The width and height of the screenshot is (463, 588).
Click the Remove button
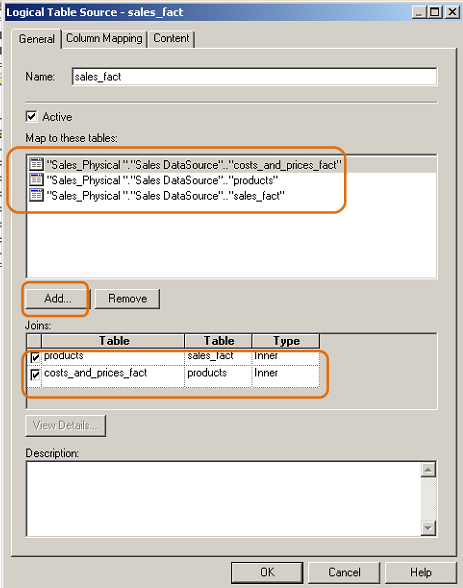click(x=127, y=298)
